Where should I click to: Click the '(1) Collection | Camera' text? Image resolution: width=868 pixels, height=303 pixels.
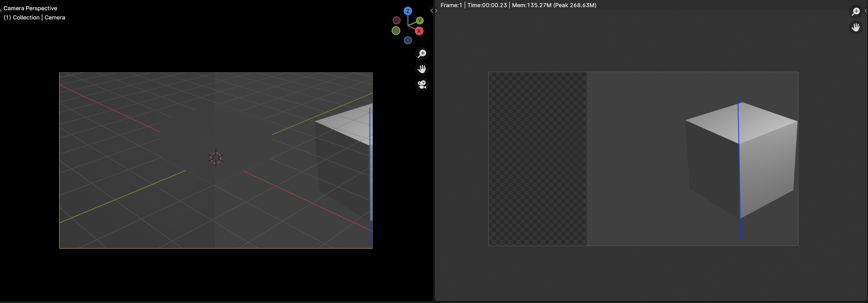34,17
